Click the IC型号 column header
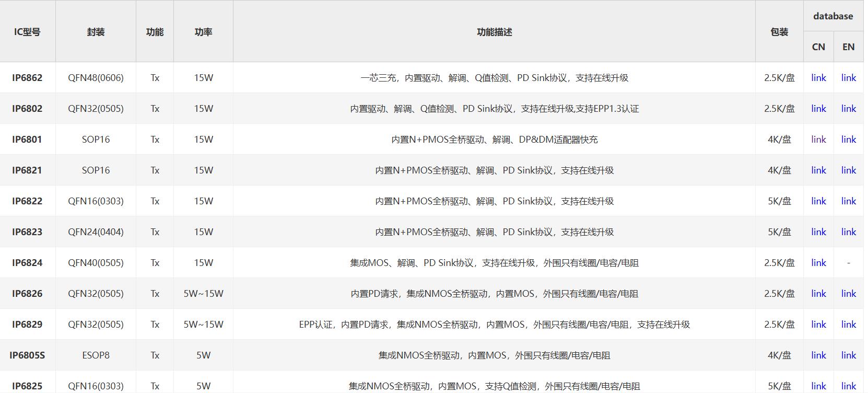Image resolution: width=868 pixels, height=393 pixels. (x=27, y=32)
